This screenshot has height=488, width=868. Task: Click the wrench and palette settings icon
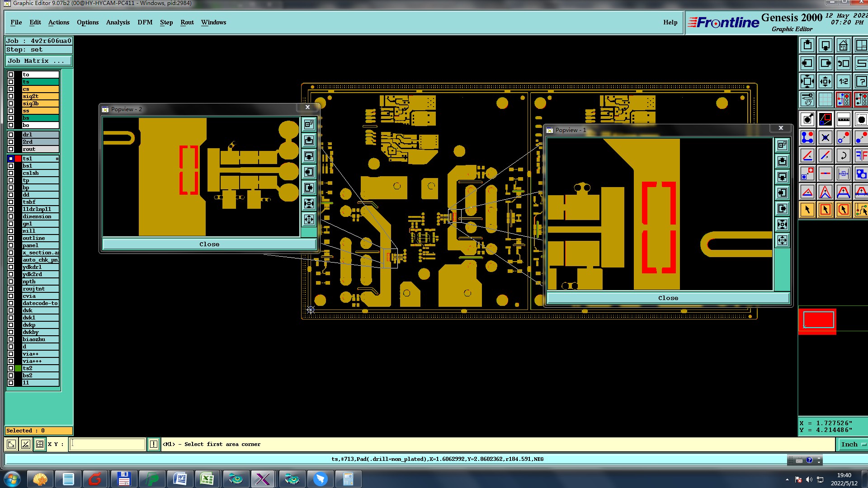coord(807,99)
